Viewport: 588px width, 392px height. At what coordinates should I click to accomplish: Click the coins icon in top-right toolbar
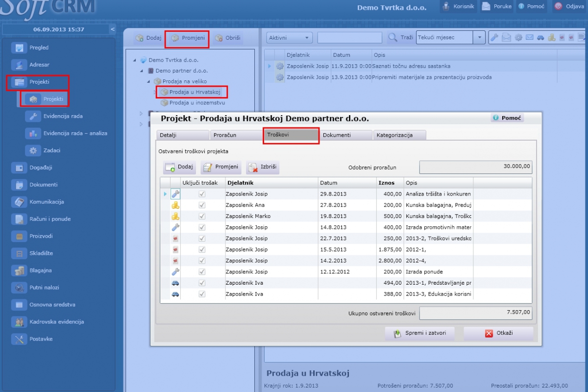click(551, 38)
